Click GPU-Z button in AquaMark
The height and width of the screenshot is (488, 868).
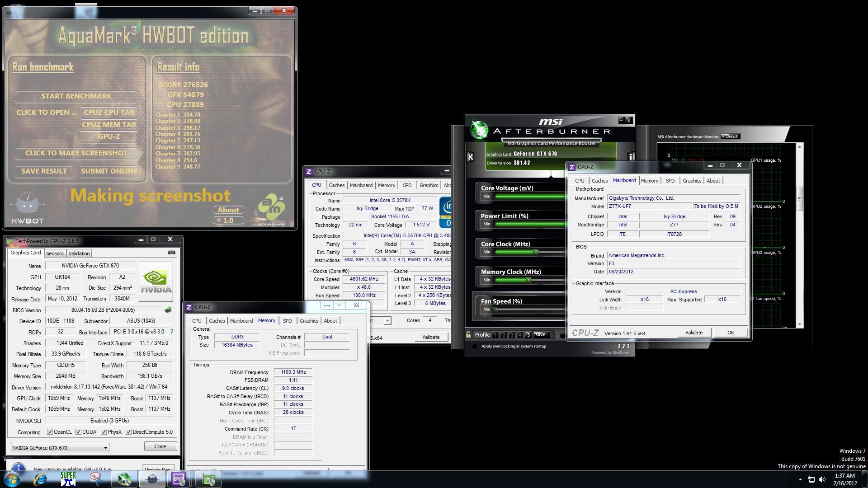pyautogui.click(x=109, y=136)
